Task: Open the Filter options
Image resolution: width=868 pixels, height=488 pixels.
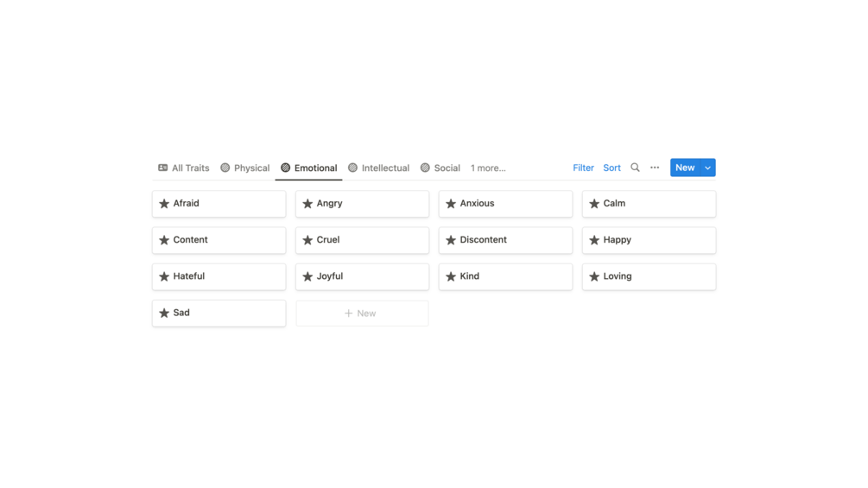Action: (x=583, y=168)
